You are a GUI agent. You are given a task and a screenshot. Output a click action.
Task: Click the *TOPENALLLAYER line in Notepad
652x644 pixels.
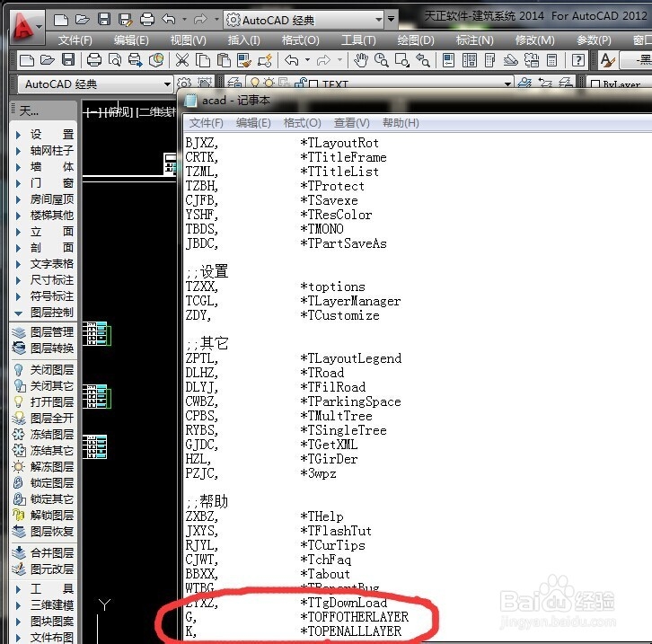[351, 631]
